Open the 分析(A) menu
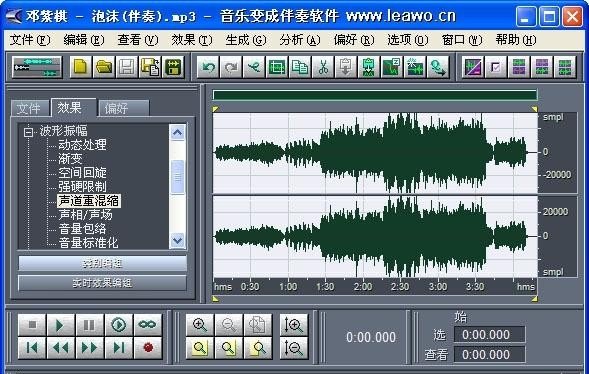589x374 pixels. (x=300, y=39)
